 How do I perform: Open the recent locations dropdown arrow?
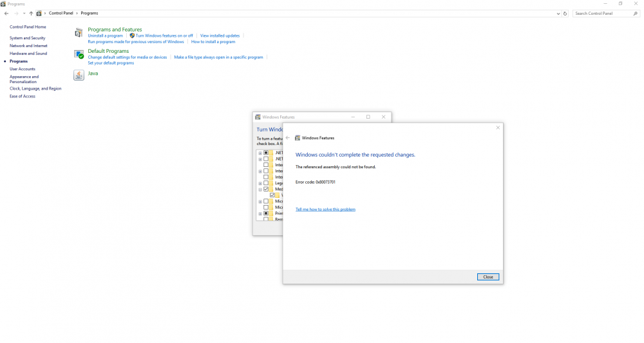[x=24, y=14]
